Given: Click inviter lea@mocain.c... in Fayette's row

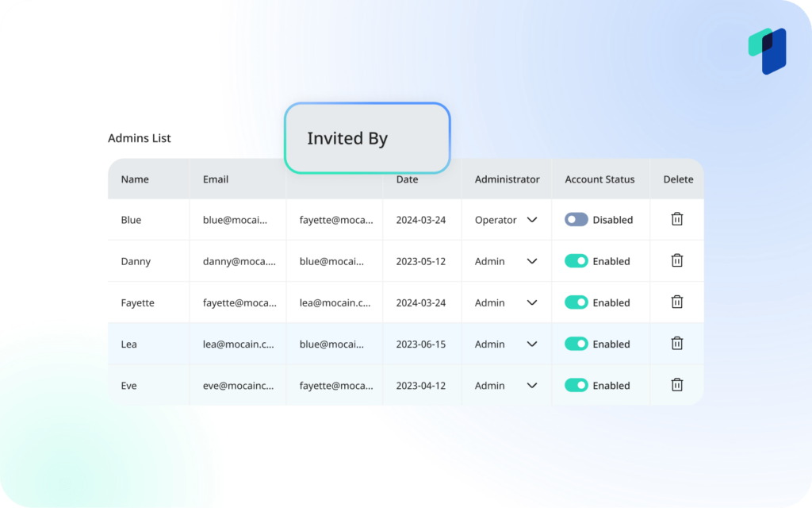Looking at the screenshot, I should (x=335, y=302).
